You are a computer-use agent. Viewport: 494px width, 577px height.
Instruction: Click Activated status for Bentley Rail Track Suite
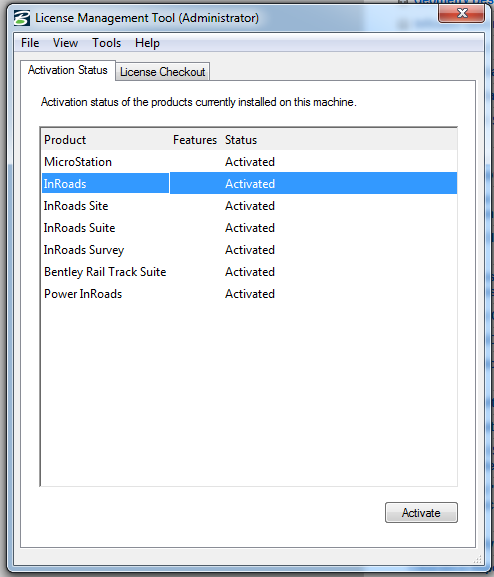(x=250, y=272)
